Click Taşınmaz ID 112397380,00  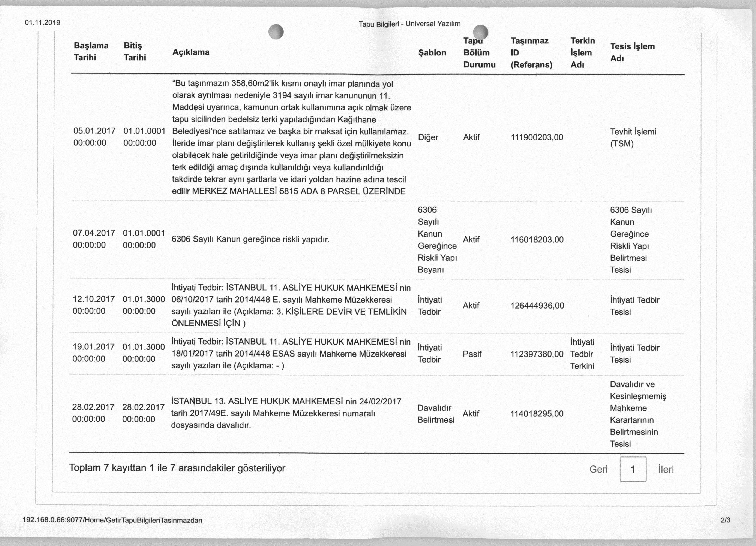coord(537,354)
